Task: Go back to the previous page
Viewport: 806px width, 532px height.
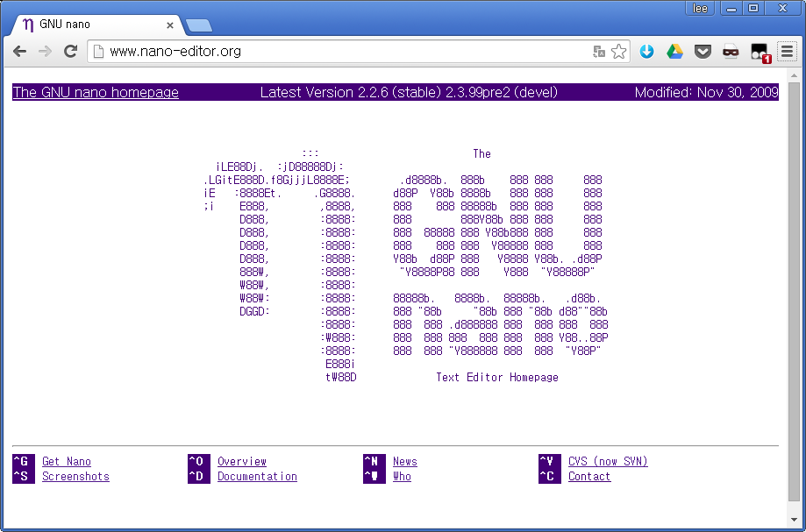Action: coord(19,52)
